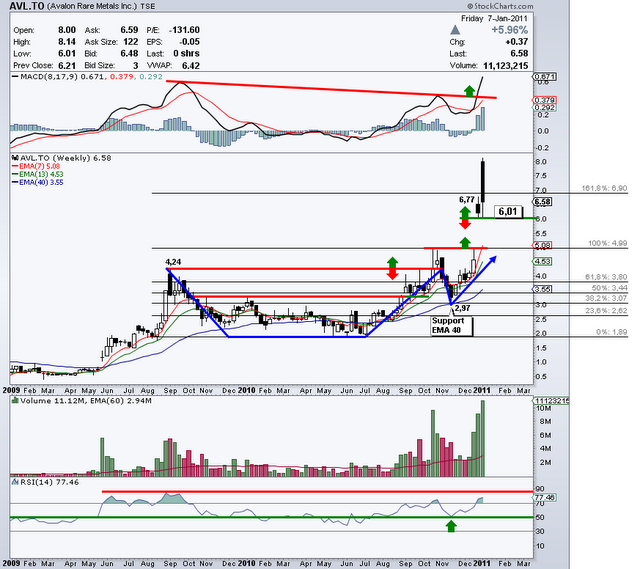Click the red 0.379 signal value tag
The image size is (640, 569).
(x=544, y=100)
